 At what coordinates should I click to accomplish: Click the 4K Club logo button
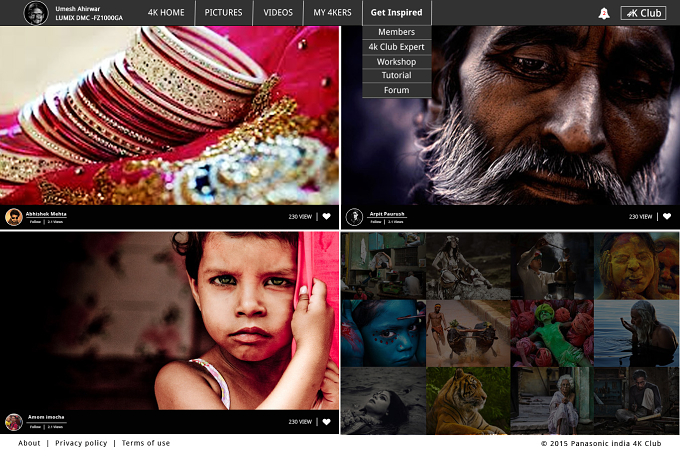643,13
